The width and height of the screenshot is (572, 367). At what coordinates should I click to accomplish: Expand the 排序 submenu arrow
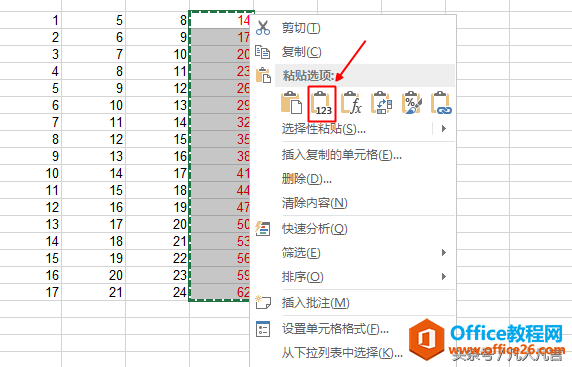click(444, 277)
